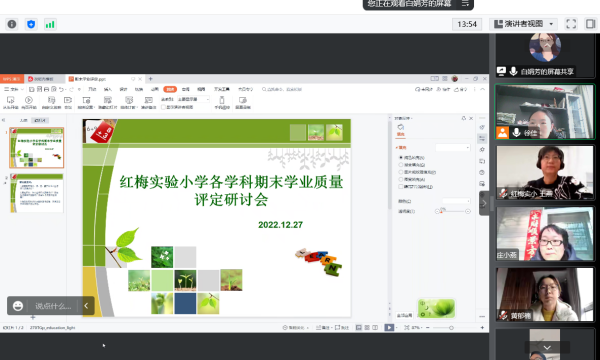600x360 pixels.
Task: Click the green signal strength icon
Action: tap(50, 24)
